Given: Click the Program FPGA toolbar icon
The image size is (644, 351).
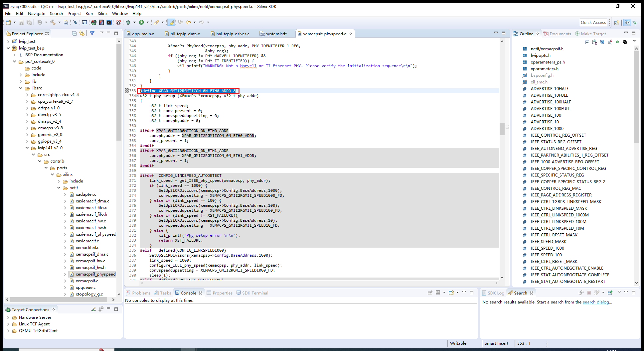Looking at the screenshot, I should (93, 22).
